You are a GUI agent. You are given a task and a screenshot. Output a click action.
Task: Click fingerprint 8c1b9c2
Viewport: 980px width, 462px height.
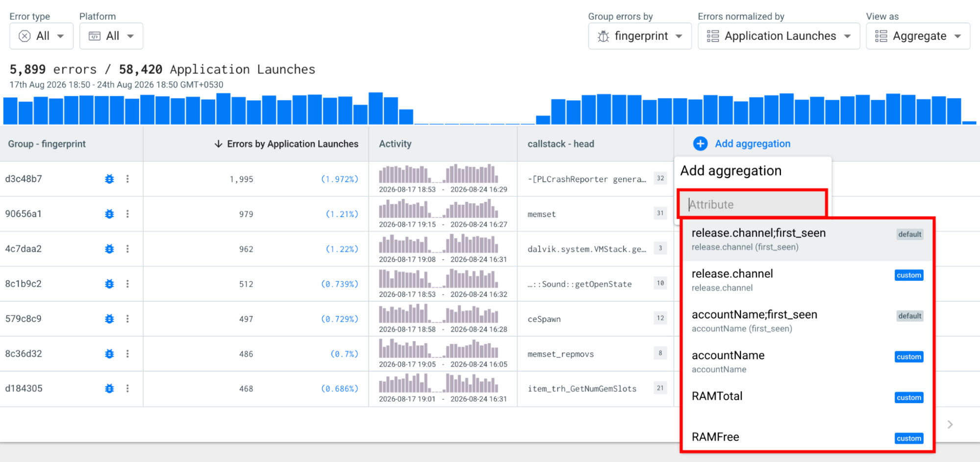pyautogui.click(x=24, y=284)
